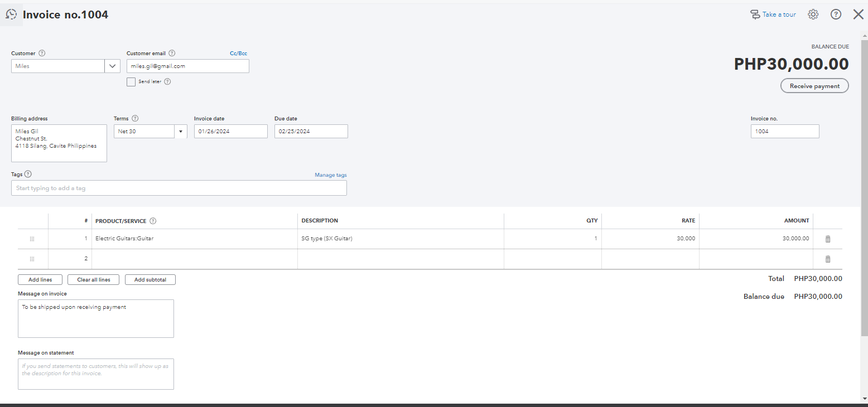Click the Customer name field with Miles
Image resolution: width=868 pixels, height=407 pixels.
pyautogui.click(x=58, y=66)
